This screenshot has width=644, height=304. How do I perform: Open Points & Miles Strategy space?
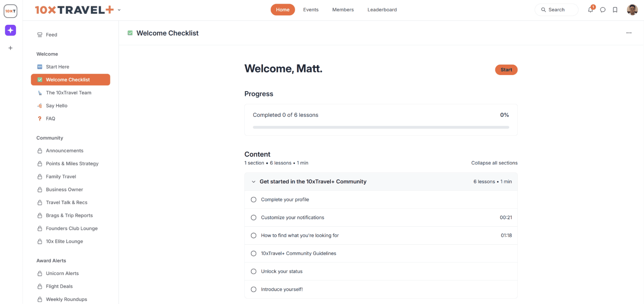[71, 164]
